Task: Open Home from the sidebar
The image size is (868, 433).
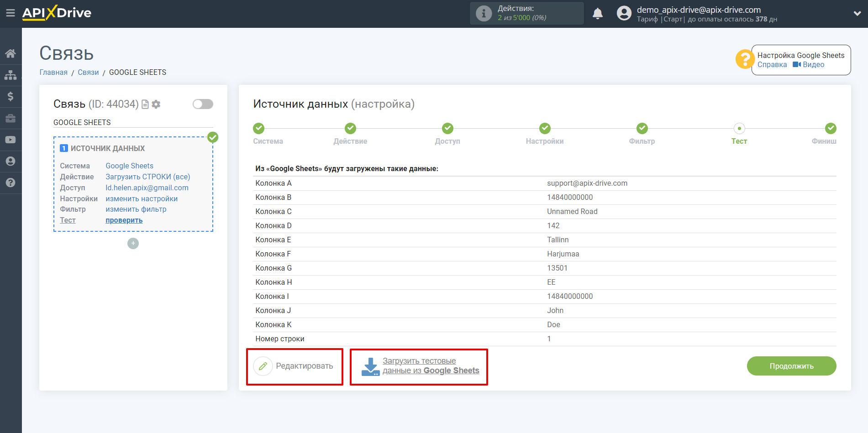Action: 11,53
